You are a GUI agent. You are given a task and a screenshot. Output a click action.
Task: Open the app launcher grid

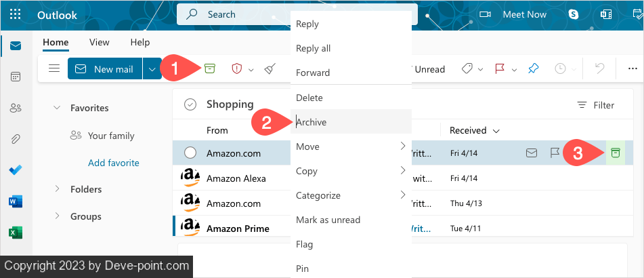point(16,14)
